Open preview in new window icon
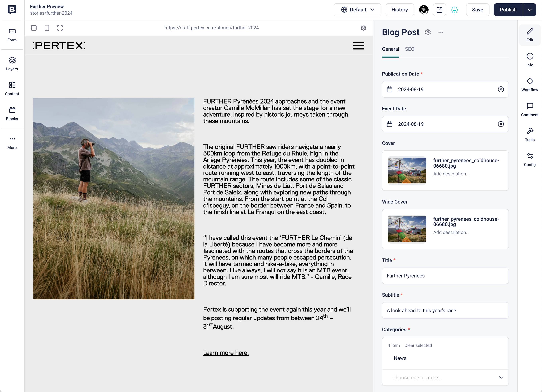Viewport: 542px width, 392px height. point(439,10)
